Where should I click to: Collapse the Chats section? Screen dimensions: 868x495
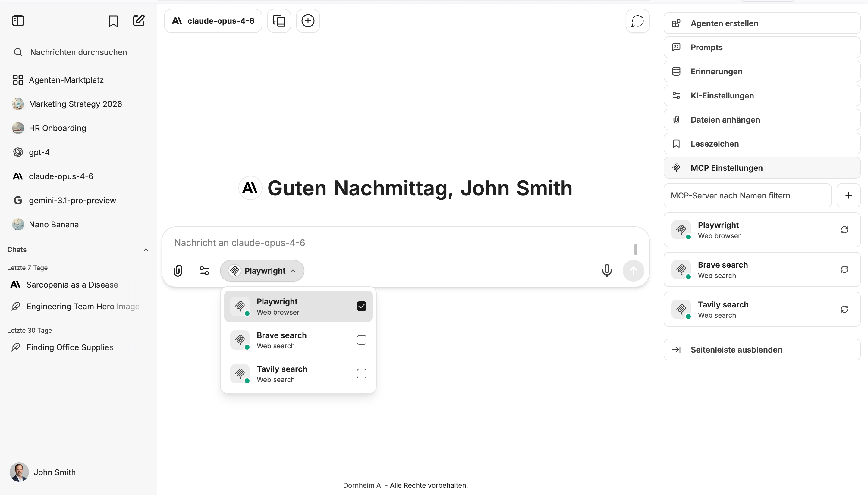tap(146, 250)
